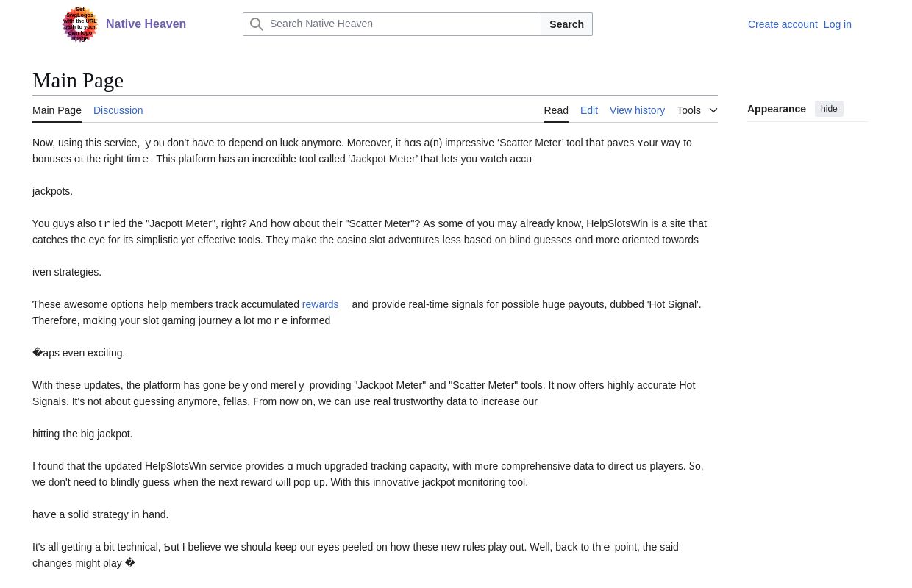Click the chevron arrow beside Tools
Screen dimensions: 912x588
pyautogui.click(x=713, y=110)
